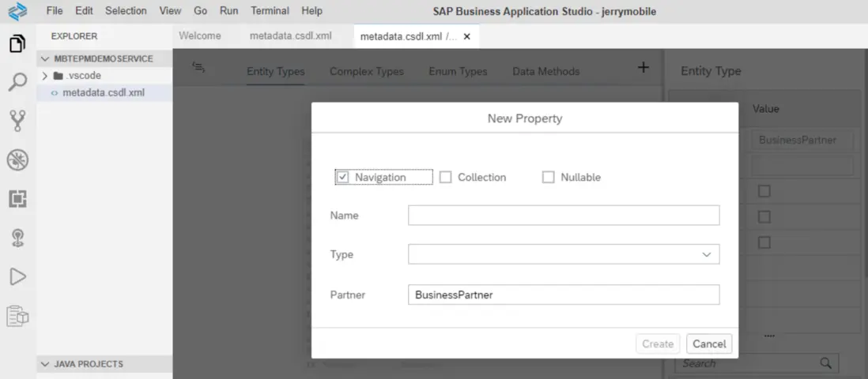Open the Debug view with bug icon
868x379 pixels.
17,160
